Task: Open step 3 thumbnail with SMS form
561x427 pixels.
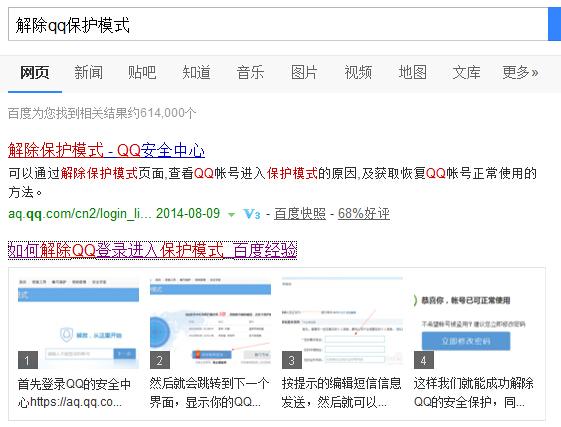Action: tap(342, 323)
